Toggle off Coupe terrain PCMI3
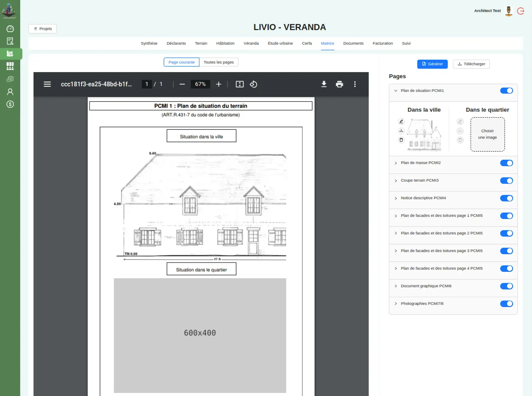The width and height of the screenshot is (532, 396). click(x=507, y=181)
